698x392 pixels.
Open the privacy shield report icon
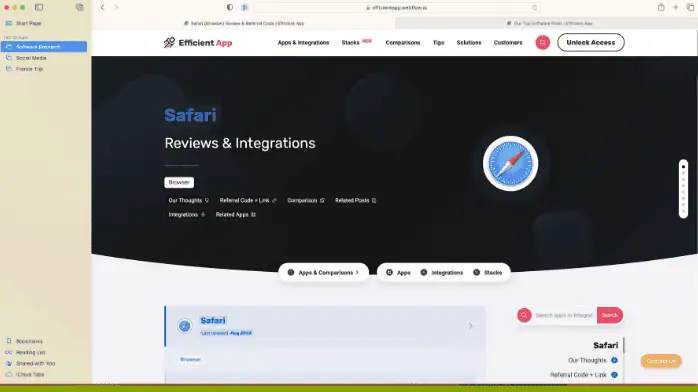[230, 7]
